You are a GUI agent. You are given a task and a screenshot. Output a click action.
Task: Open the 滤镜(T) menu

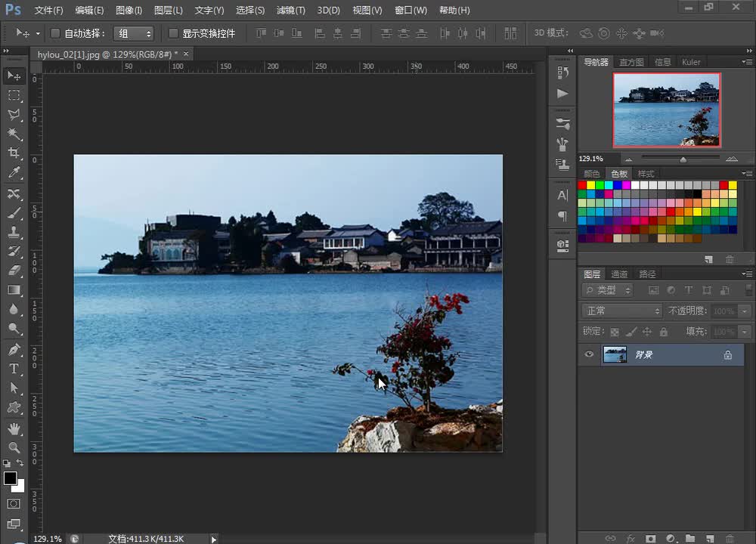point(291,11)
